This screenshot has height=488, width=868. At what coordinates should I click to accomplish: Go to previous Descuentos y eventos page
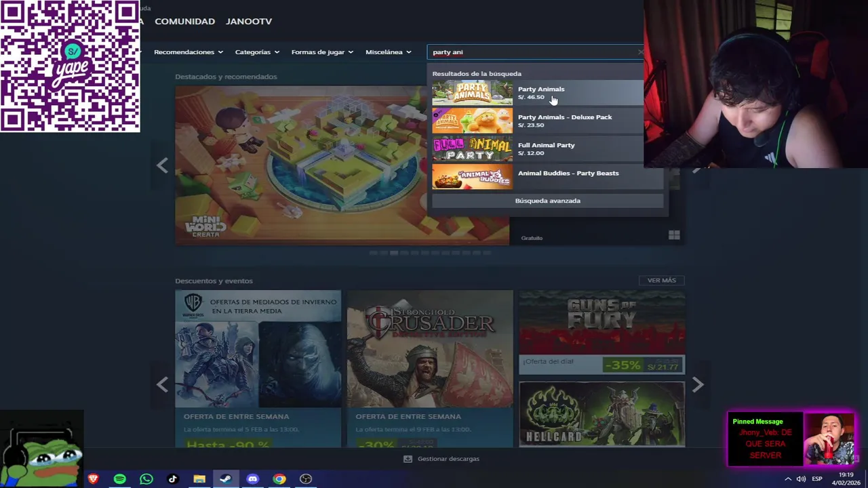click(x=162, y=384)
